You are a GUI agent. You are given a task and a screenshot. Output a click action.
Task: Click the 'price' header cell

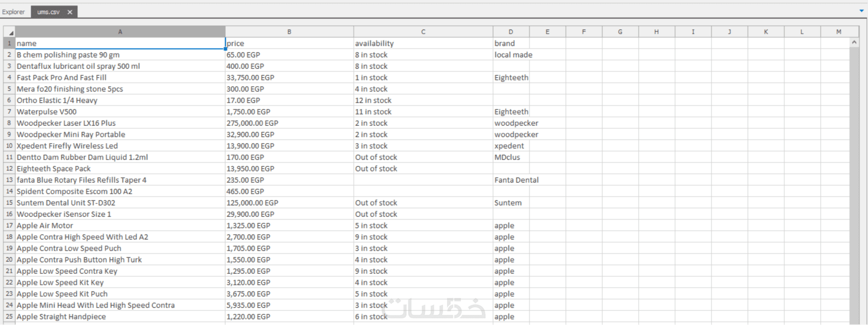pos(290,43)
